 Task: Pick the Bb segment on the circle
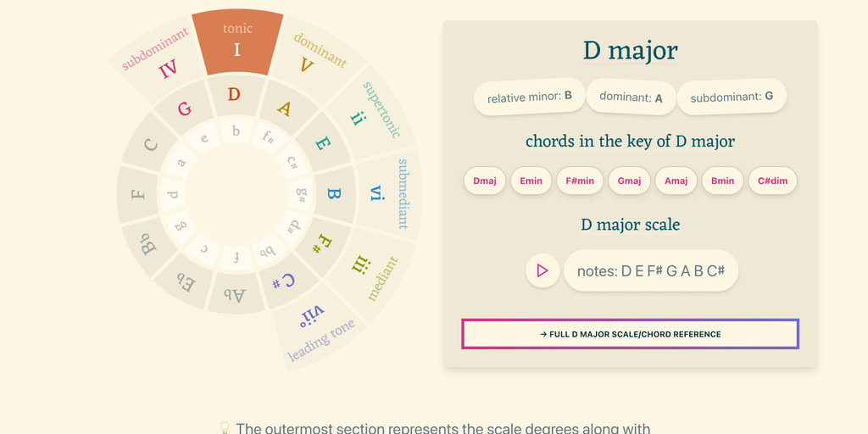(150, 244)
